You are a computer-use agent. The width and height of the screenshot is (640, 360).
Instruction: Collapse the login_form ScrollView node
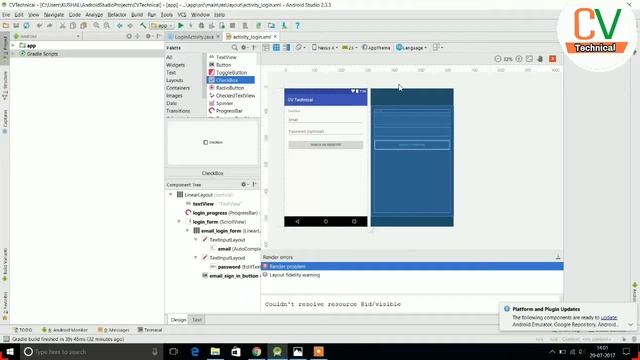(179, 222)
